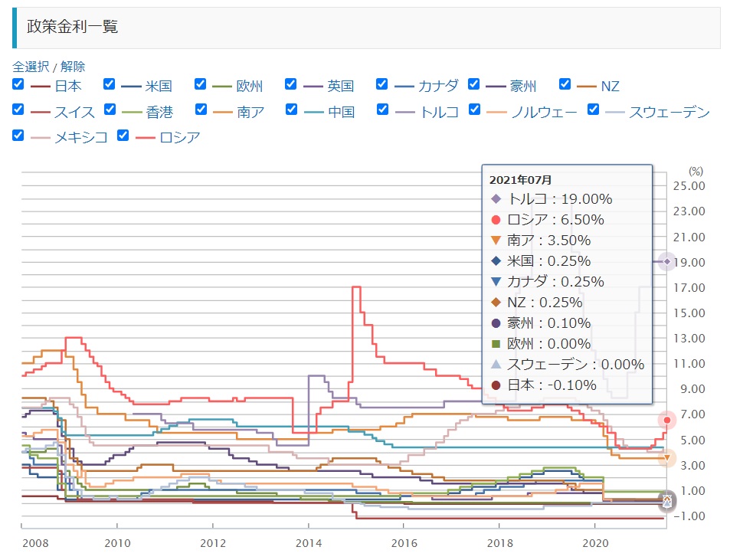Click the 香港 legend label
Image resolution: width=730 pixels, height=560 pixels.
pyautogui.click(x=159, y=112)
